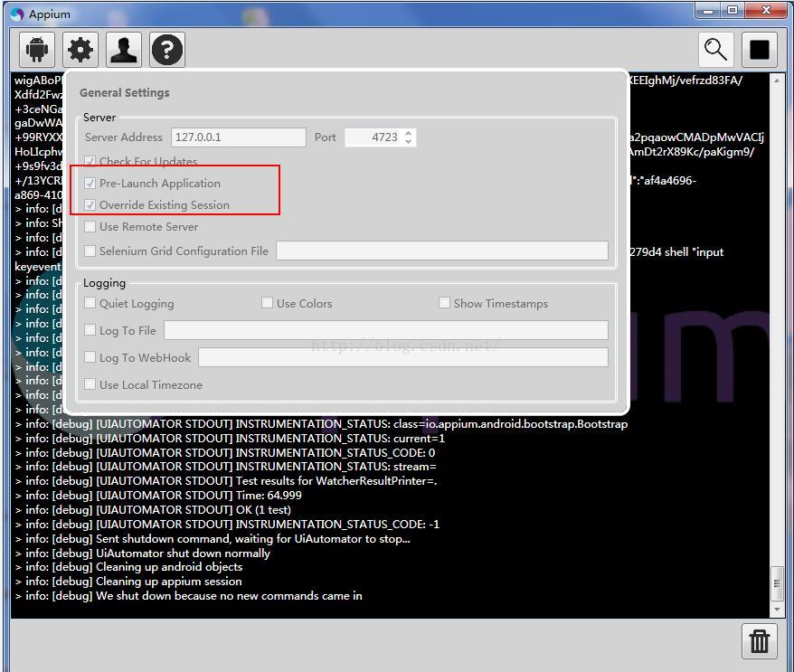Click log line 'Test results for WatcherResultPrinter'

(226, 481)
